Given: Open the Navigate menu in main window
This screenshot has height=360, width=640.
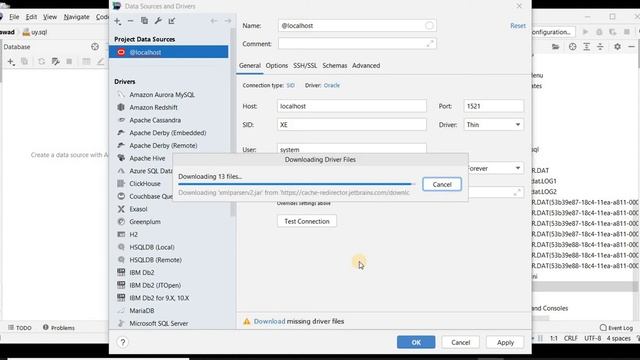Looking at the screenshot, I should click(76, 17).
